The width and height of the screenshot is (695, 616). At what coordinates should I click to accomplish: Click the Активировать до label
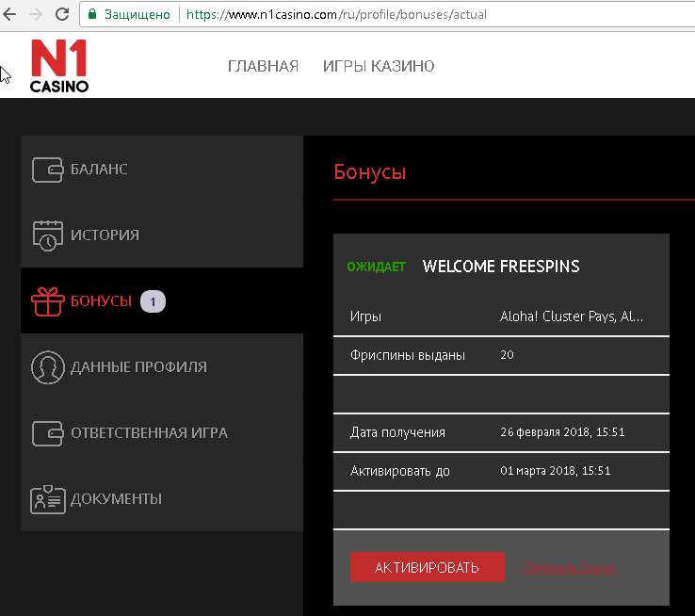pos(400,471)
